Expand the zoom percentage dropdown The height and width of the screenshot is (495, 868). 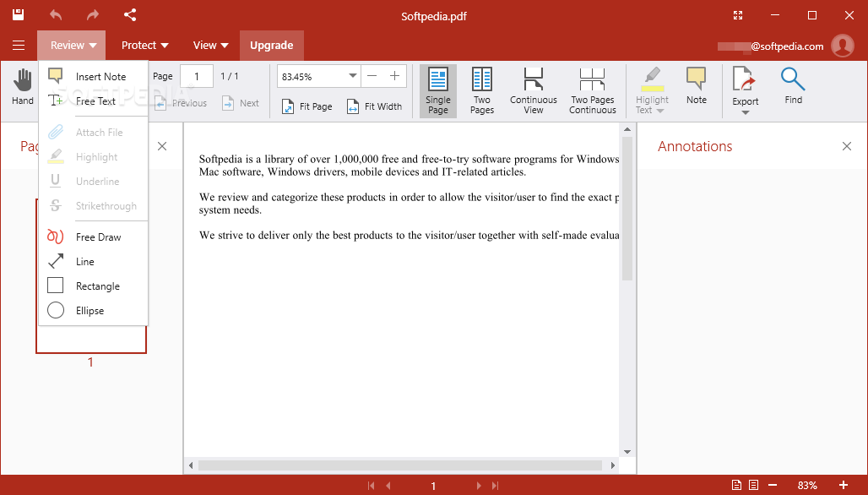pyautogui.click(x=353, y=76)
